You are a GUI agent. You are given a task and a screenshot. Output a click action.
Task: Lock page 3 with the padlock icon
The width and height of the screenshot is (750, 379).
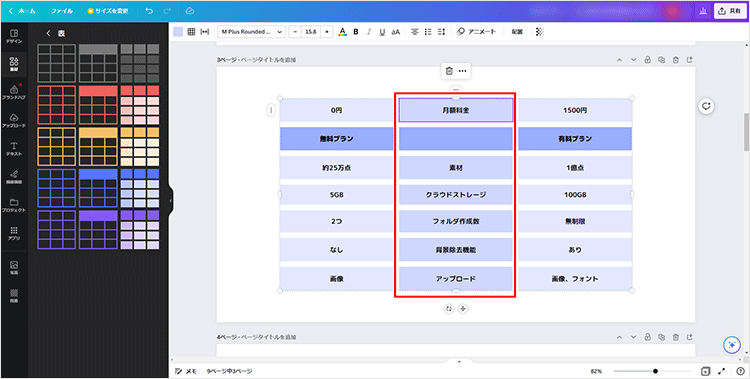pos(647,60)
